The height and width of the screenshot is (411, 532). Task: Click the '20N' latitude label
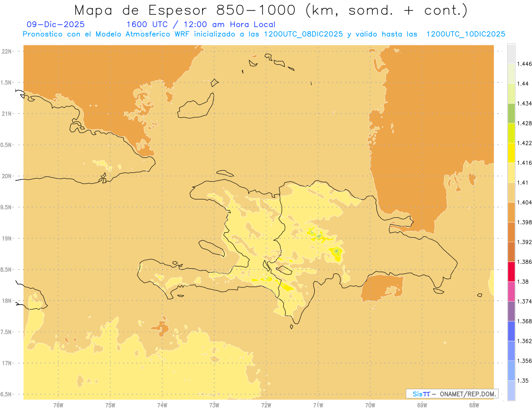pos(7,176)
